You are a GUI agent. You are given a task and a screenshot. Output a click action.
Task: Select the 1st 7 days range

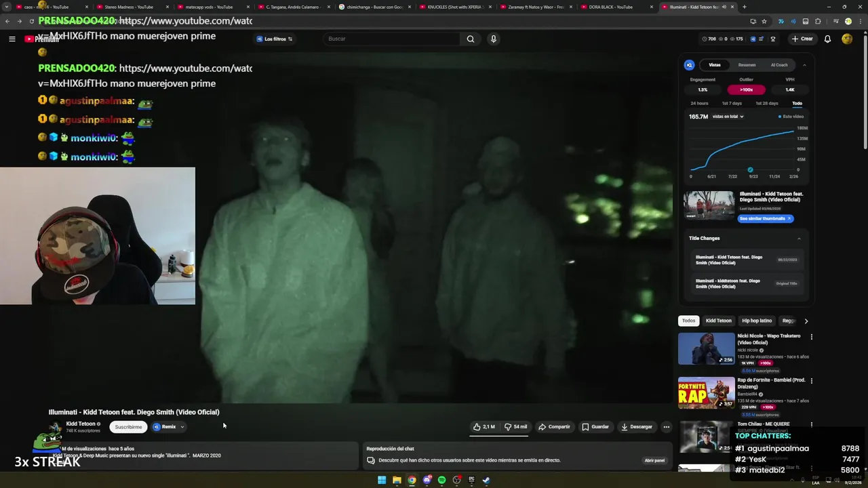(x=732, y=103)
